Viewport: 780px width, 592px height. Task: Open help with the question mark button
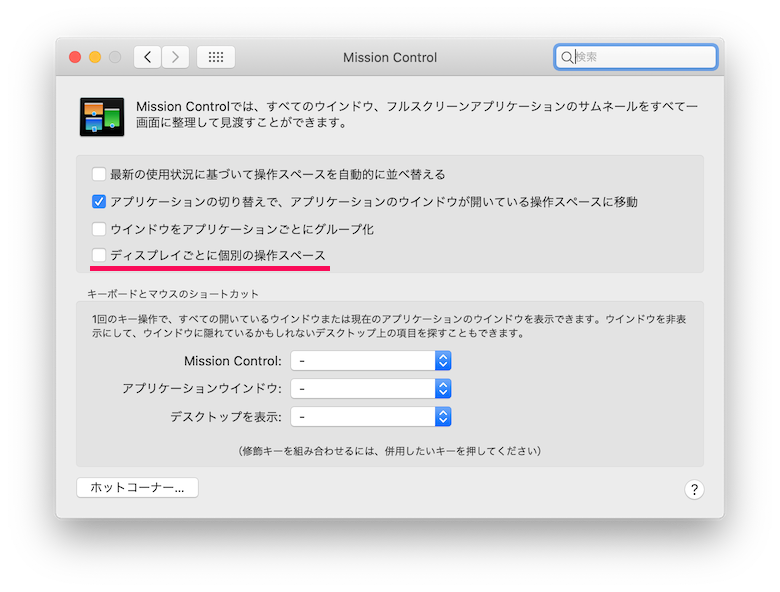(694, 490)
